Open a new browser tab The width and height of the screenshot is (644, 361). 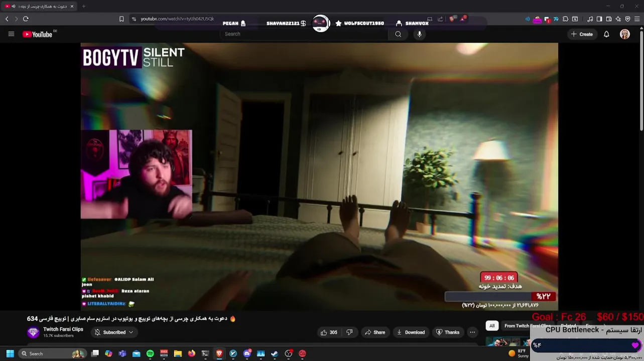pyautogui.click(x=83, y=6)
